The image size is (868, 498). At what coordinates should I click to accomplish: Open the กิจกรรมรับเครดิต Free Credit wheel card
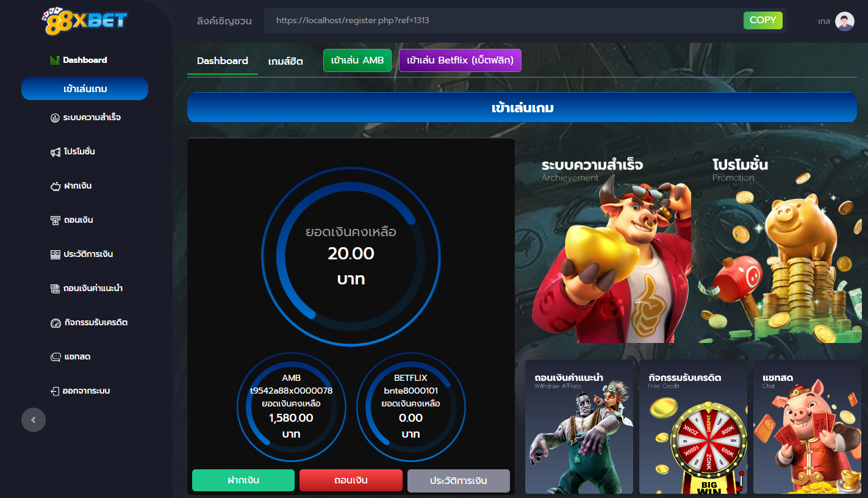693,427
